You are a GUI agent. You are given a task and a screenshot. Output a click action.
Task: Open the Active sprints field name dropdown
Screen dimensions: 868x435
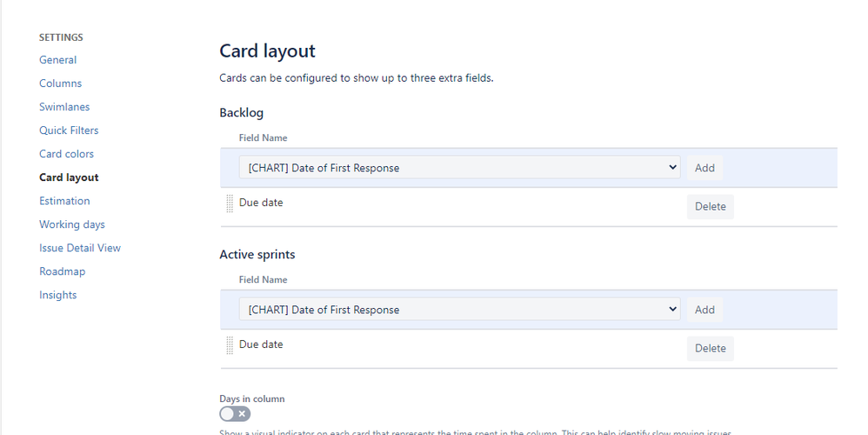pyautogui.click(x=459, y=310)
